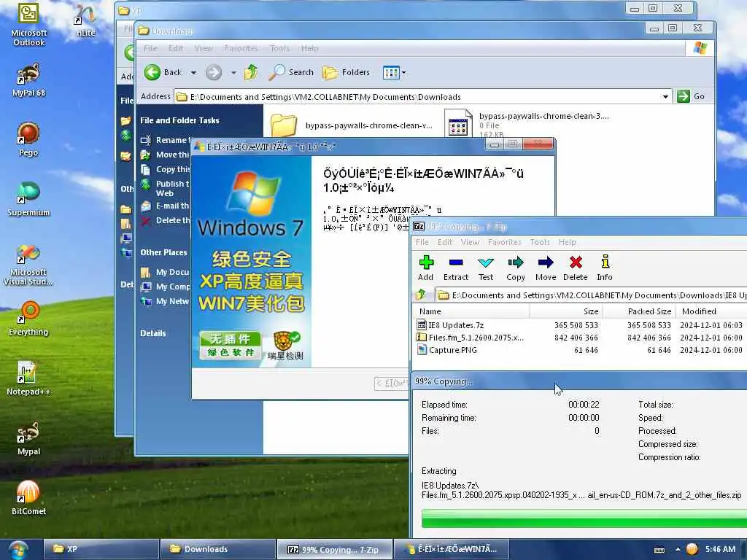Sort 7-Zip list by Name column
Image resolution: width=747 pixels, height=560 pixels.
471,311
